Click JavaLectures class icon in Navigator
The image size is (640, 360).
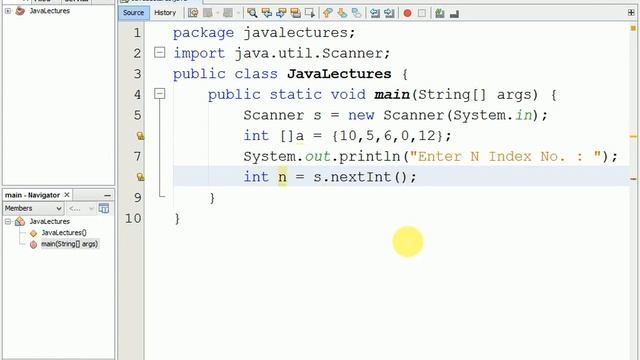pos(20,221)
